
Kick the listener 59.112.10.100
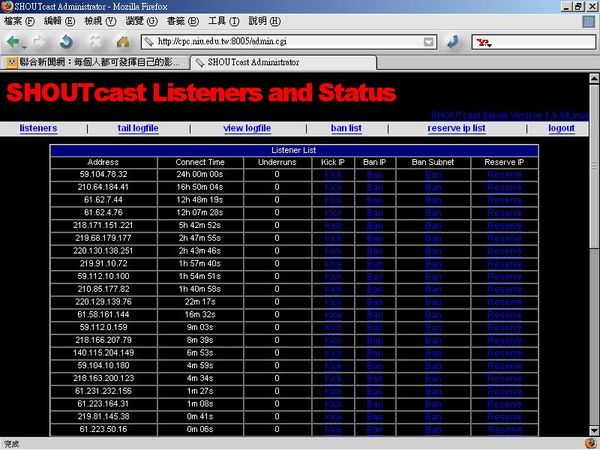pos(333,277)
